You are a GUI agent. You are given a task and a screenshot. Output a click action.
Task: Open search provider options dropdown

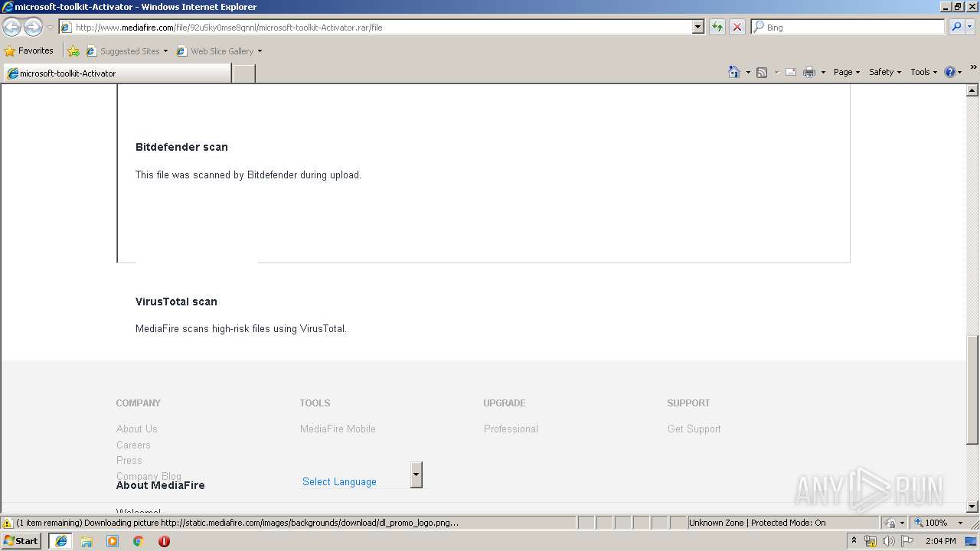coord(970,28)
